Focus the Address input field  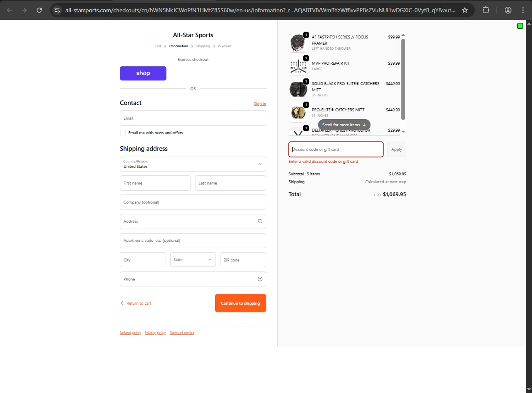tap(193, 222)
